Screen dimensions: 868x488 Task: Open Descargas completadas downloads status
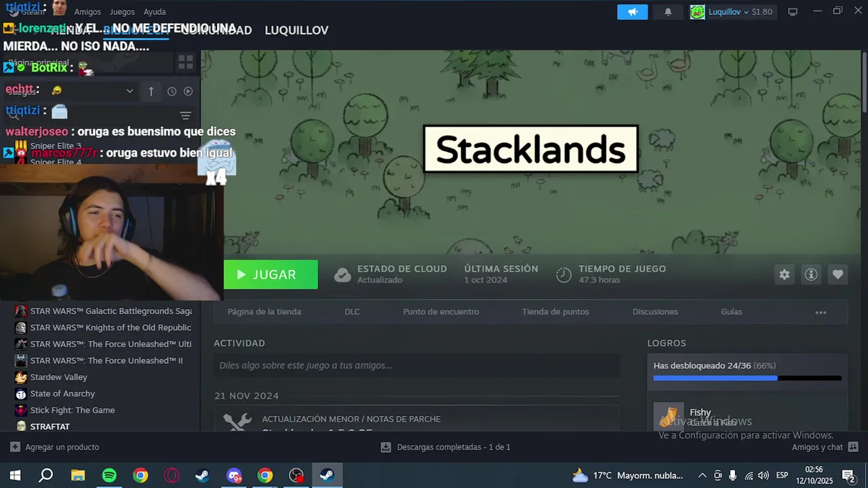tap(446, 447)
